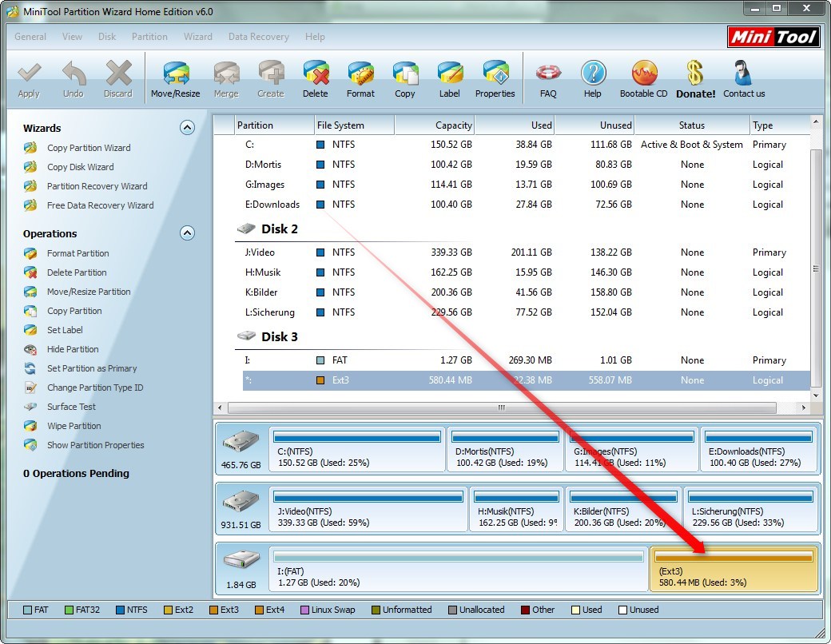Image resolution: width=831 pixels, height=644 pixels.
Task: Open the General menu
Action: click(30, 37)
